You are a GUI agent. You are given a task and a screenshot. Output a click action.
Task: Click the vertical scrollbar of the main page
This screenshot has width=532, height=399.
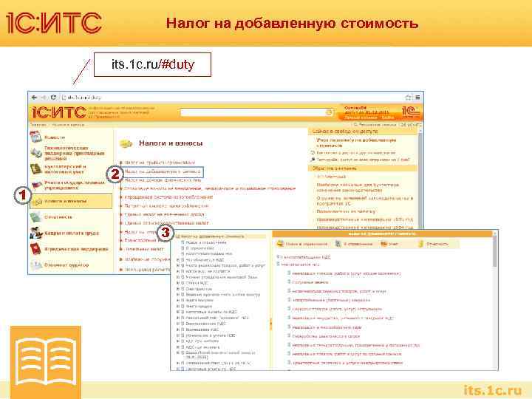[x=420, y=178]
